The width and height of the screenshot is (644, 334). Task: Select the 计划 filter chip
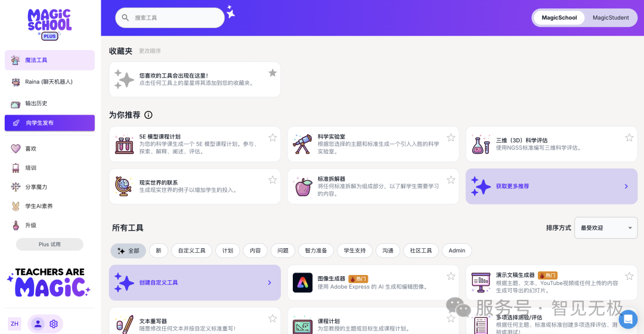coord(228,250)
